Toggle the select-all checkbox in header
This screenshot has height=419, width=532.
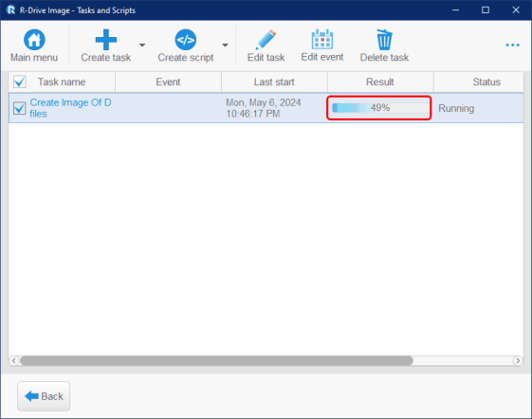(19, 82)
